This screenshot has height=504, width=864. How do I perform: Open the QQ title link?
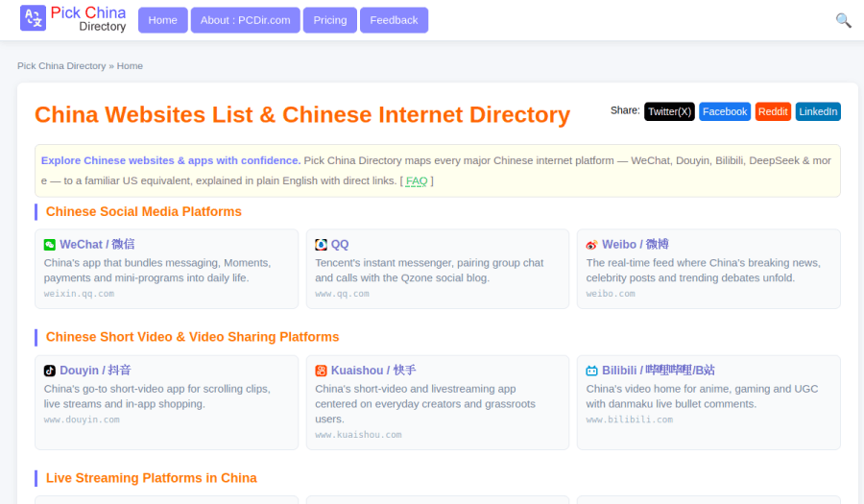coord(340,245)
